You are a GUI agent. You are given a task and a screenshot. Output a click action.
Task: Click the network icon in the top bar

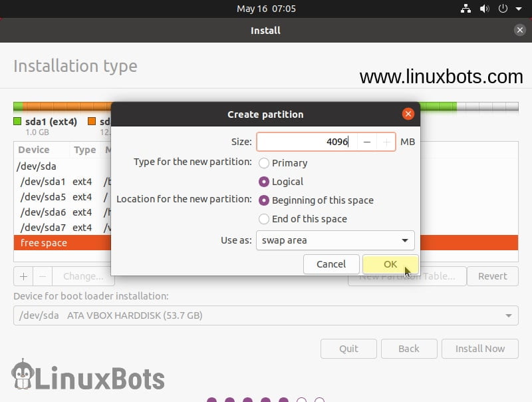tap(465, 9)
